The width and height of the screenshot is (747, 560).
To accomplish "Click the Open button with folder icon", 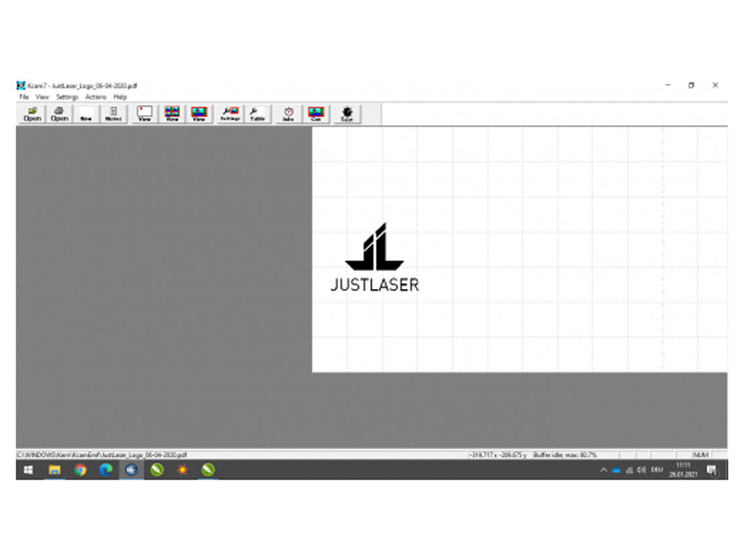I will 32,114.
